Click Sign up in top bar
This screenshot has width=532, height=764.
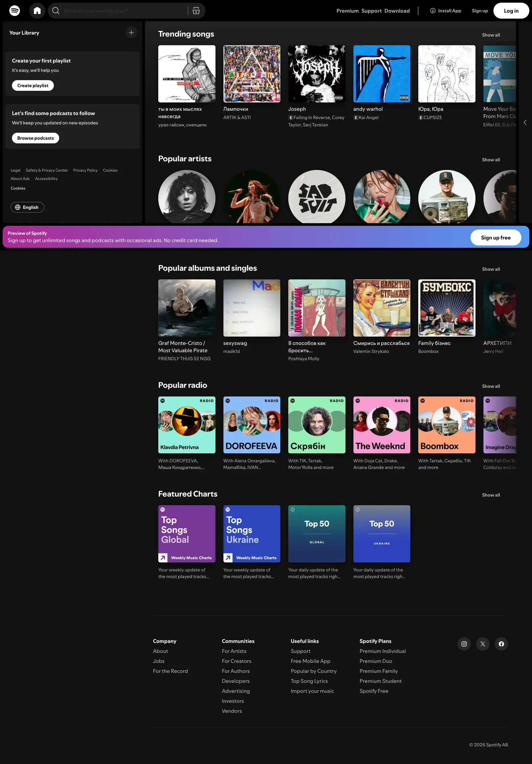tap(480, 11)
